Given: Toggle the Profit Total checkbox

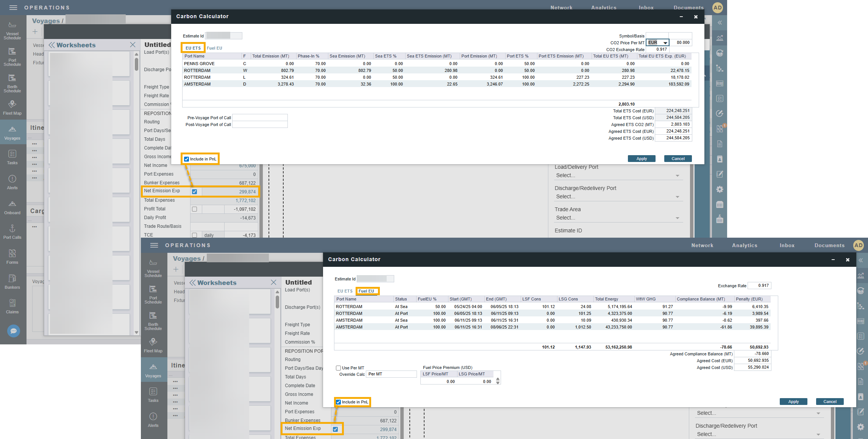Looking at the screenshot, I should [x=194, y=209].
